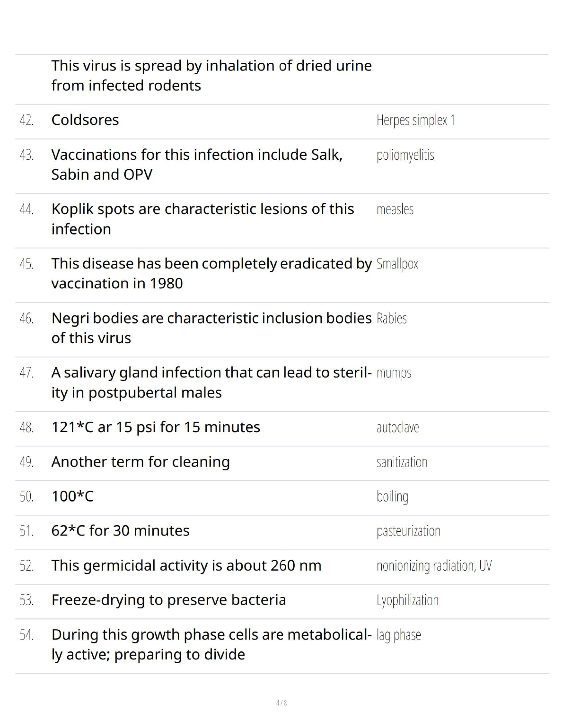
Task: Select the 'poliomyelitis' answer
Action: pos(405,155)
